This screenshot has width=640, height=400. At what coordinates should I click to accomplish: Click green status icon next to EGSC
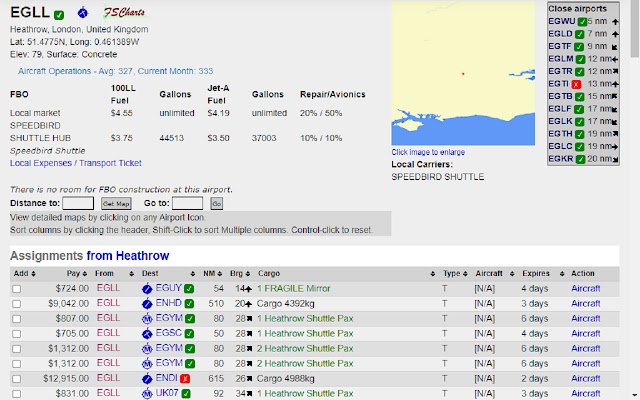coord(189,333)
